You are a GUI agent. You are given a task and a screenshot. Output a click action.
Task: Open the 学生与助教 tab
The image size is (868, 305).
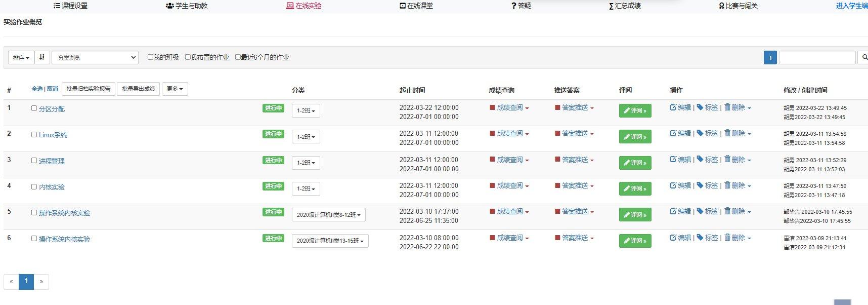pos(187,6)
